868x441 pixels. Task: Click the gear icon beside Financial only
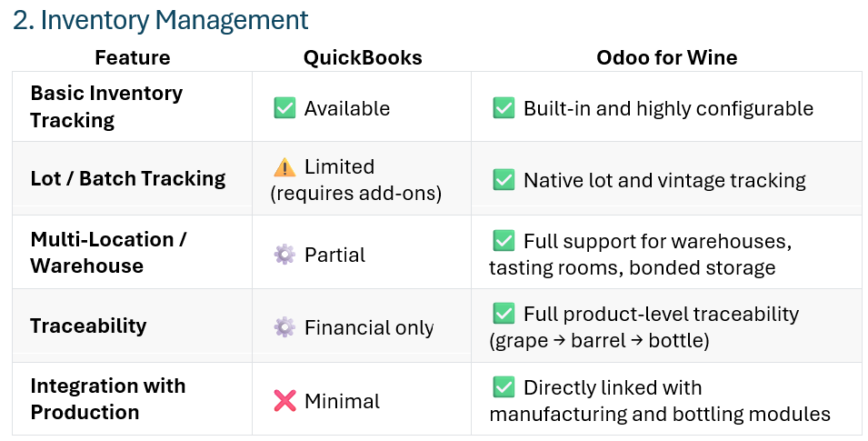[284, 327]
